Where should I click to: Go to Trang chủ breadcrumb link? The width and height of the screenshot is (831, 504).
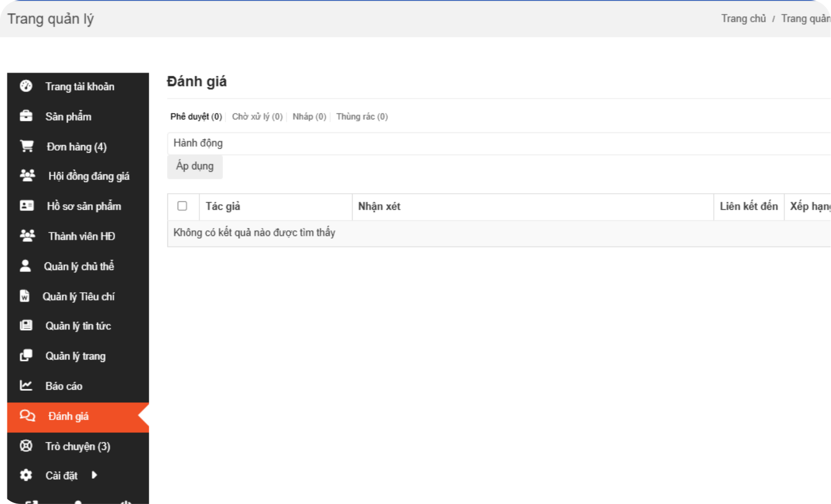(743, 19)
